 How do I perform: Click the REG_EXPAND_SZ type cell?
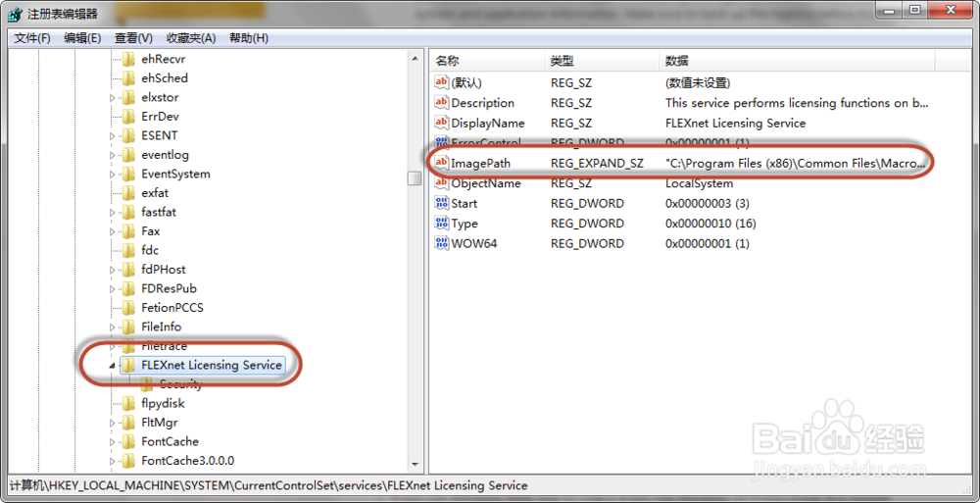597,163
